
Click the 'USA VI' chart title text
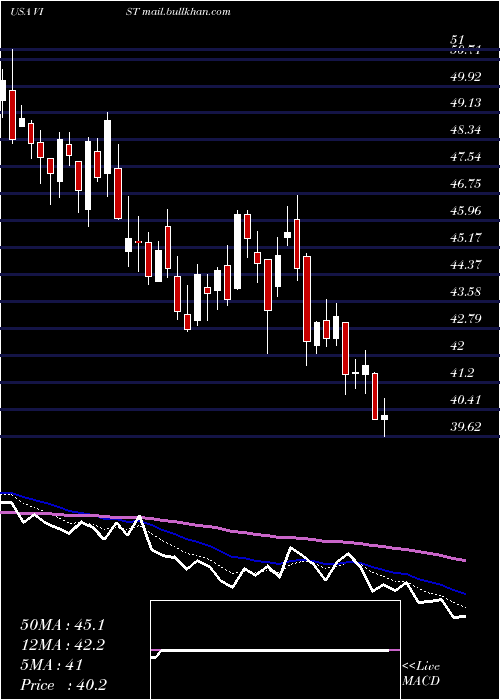coord(27,12)
